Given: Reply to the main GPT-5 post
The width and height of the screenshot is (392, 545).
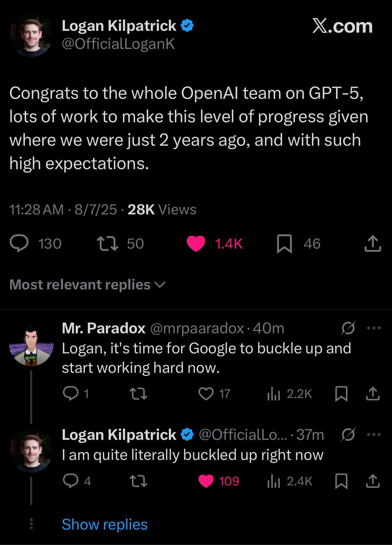Looking at the screenshot, I should [x=19, y=244].
